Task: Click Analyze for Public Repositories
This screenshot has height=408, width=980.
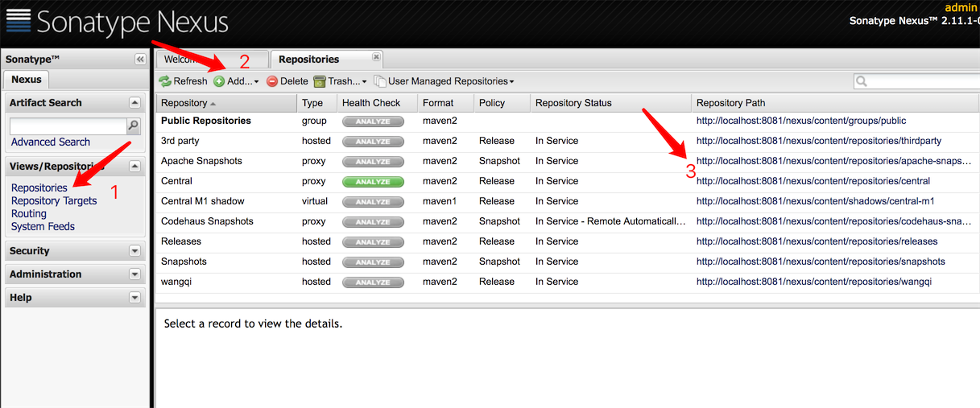Action: click(373, 122)
